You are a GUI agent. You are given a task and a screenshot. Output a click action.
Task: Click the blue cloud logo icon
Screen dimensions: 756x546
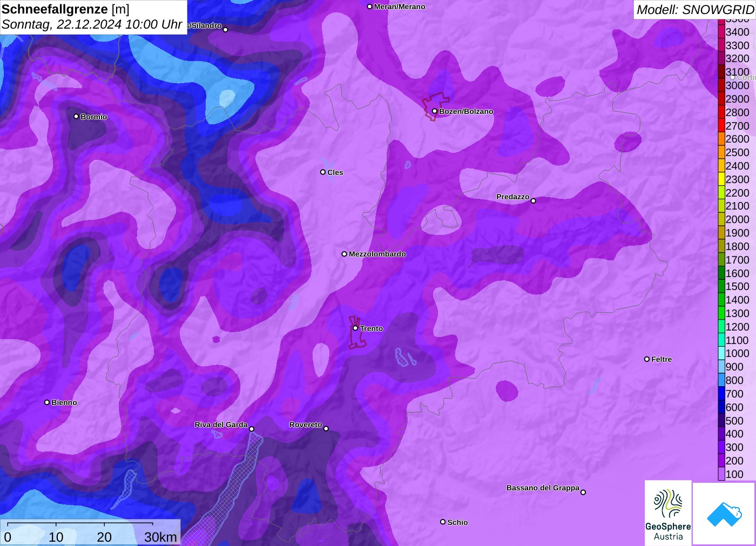coord(724,514)
